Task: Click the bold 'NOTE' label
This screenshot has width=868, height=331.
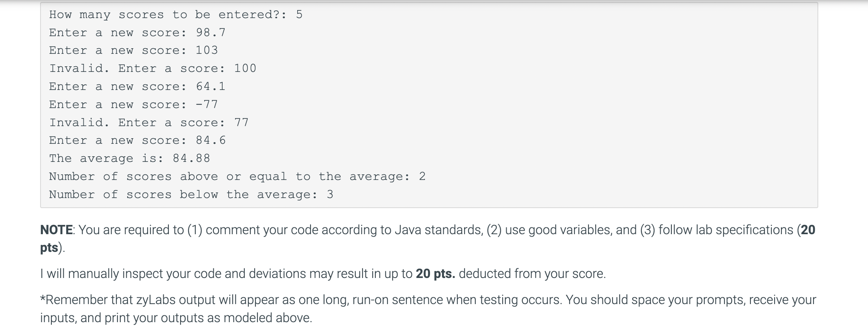Action: (57, 230)
